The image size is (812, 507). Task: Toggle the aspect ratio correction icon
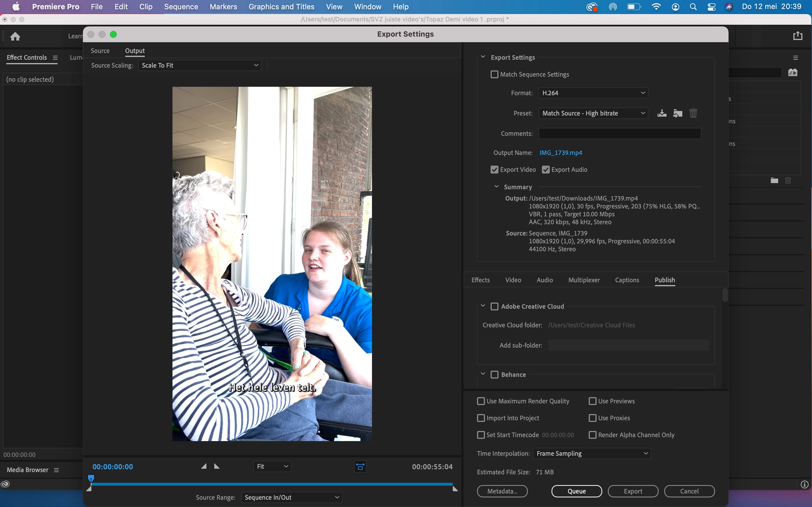coord(360,466)
